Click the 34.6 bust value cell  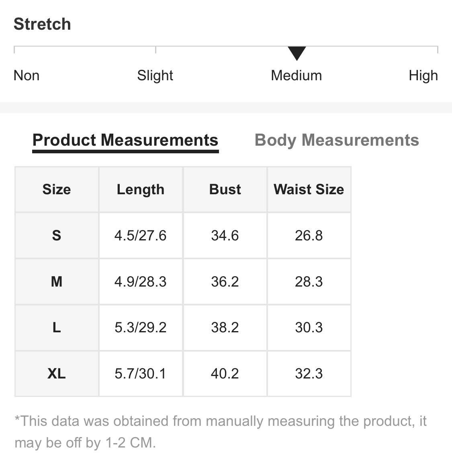tap(225, 236)
